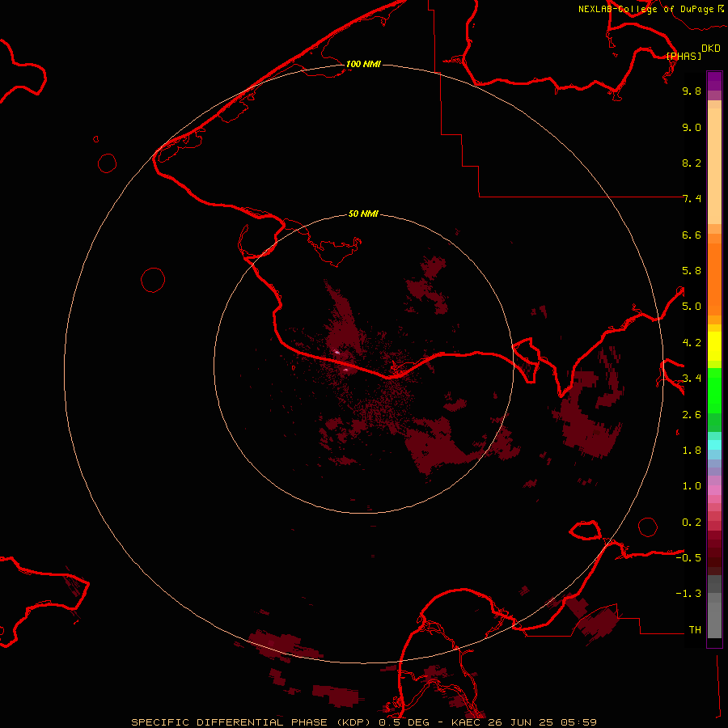Click the 8.2 value on the scale
Screen dimensions: 728x728
tap(692, 163)
